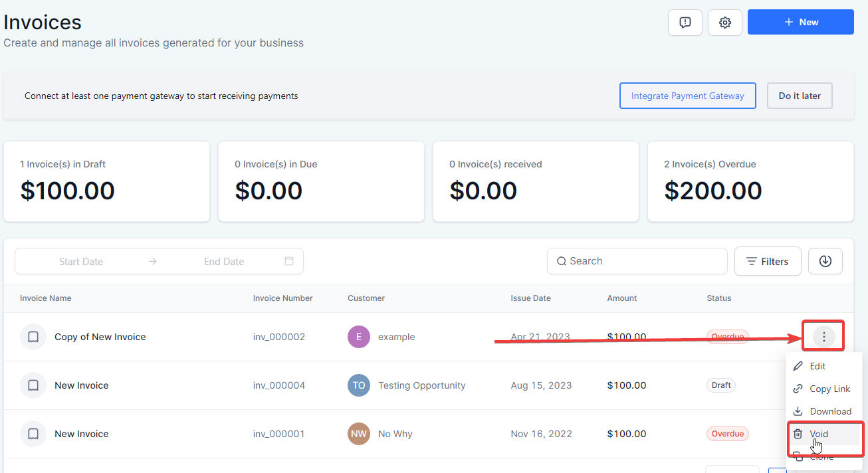Click the + New invoice button
Image resolution: width=868 pixels, height=473 pixels.
pos(800,22)
